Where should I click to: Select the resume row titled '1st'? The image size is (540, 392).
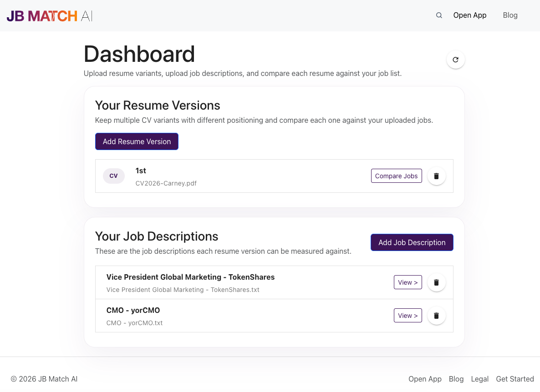pyautogui.click(x=140, y=171)
